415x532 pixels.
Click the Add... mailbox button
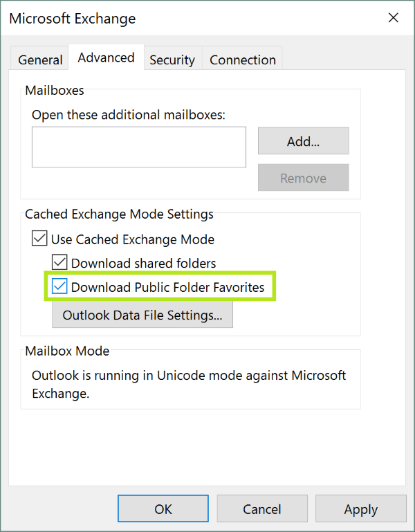coord(304,141)
